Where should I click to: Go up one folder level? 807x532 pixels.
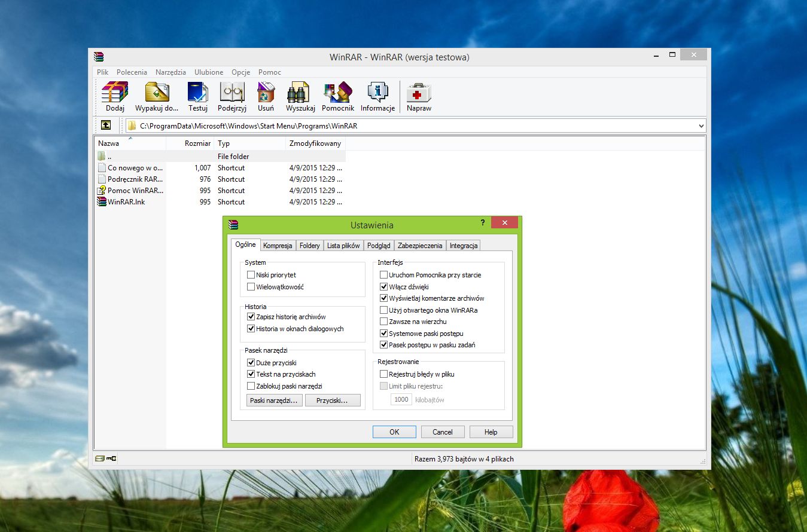click(x=106, y=126)
